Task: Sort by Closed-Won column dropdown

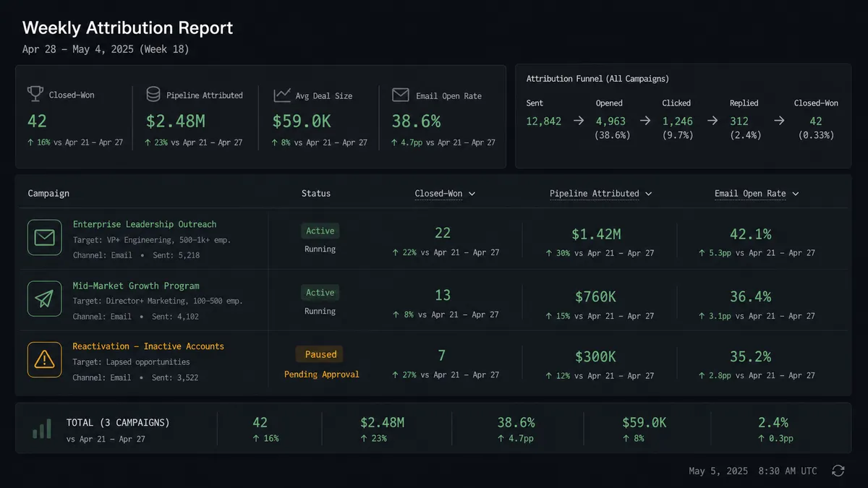Action: 445,194
